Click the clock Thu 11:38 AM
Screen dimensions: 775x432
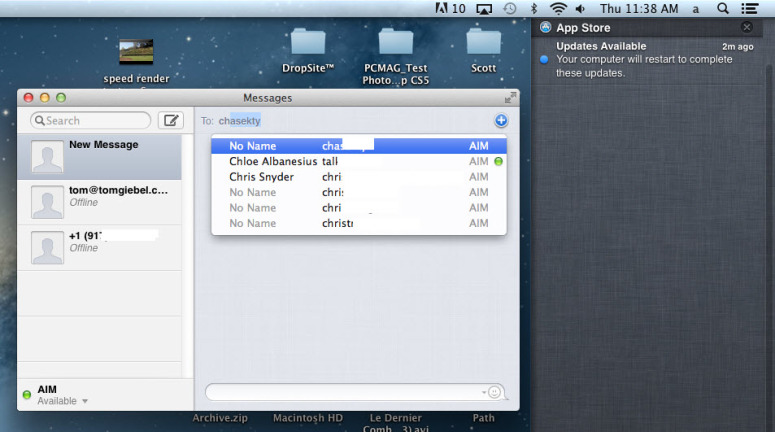tap(639, 8)
